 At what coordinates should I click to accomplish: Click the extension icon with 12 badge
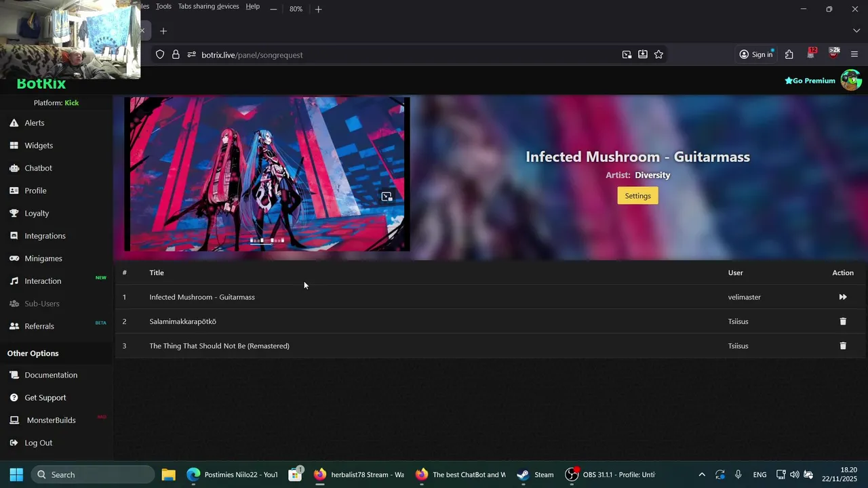point(811,54)
